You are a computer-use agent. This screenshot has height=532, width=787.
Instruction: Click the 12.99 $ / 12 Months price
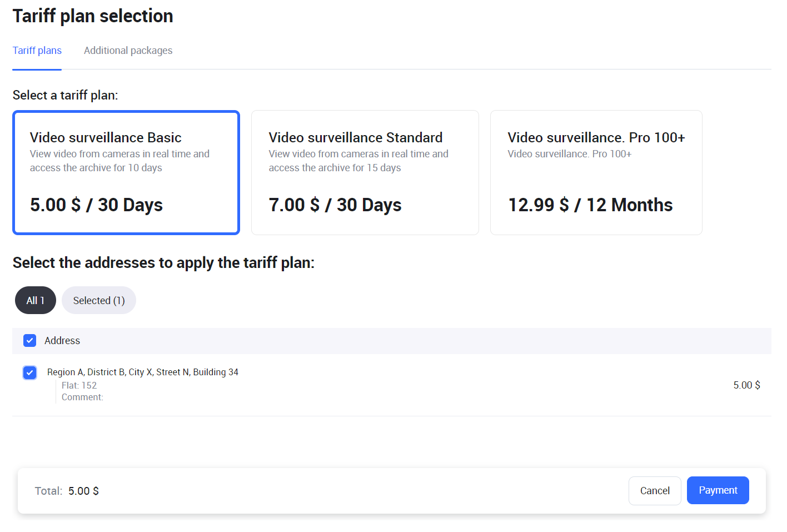(590, 205)
